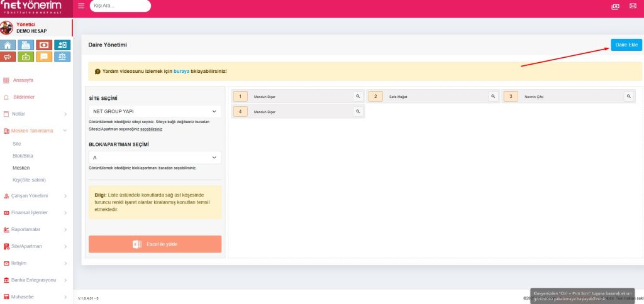Expand the Çalışan Yönetimi sidebar menu

36,195
